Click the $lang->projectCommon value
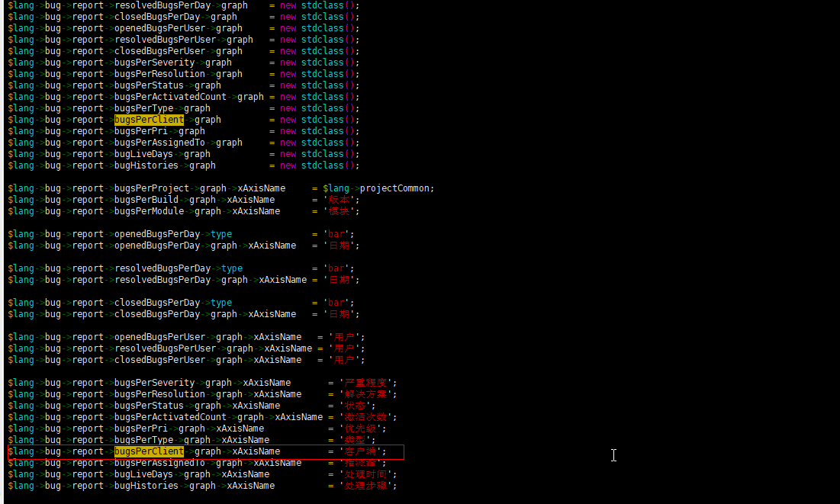Viewport: 840px width, 504px height. click(377, 188)
